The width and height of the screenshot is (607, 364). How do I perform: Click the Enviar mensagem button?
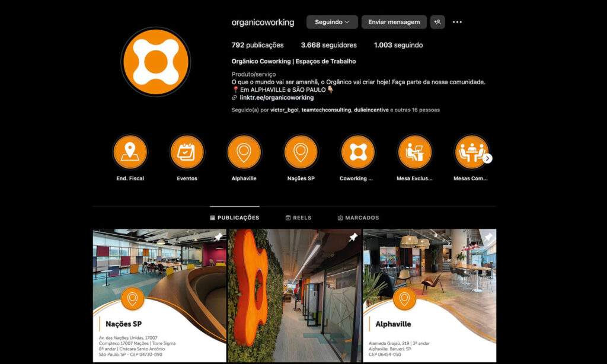394,22
